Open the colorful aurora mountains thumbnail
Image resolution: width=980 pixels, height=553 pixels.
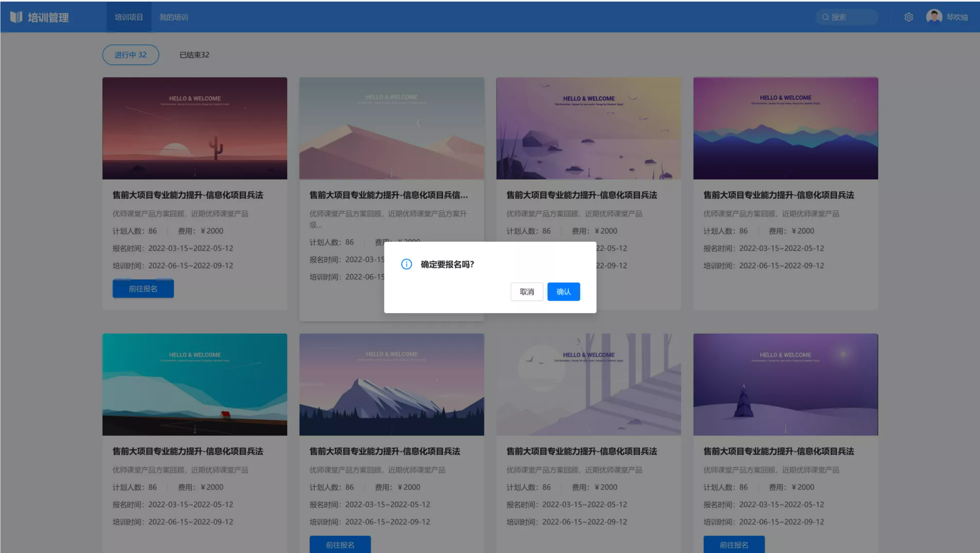click(x=785, y=128)
